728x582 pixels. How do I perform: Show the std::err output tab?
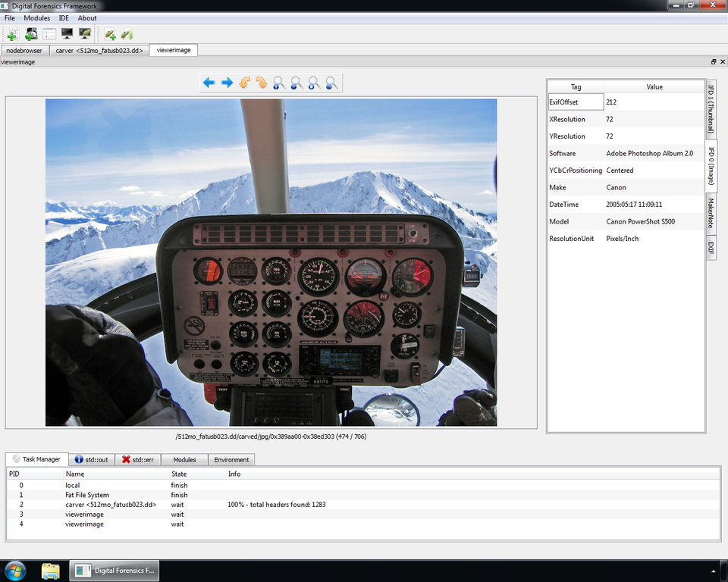coord(140,459)
